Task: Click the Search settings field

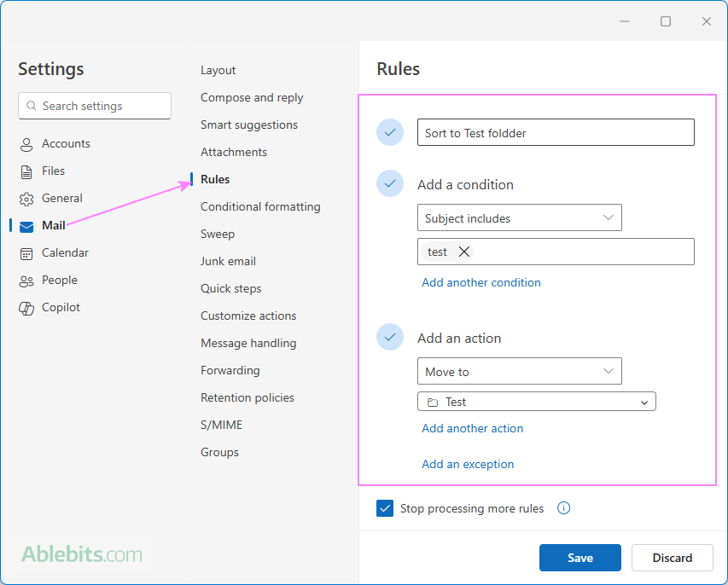Action: coord(95,106)
